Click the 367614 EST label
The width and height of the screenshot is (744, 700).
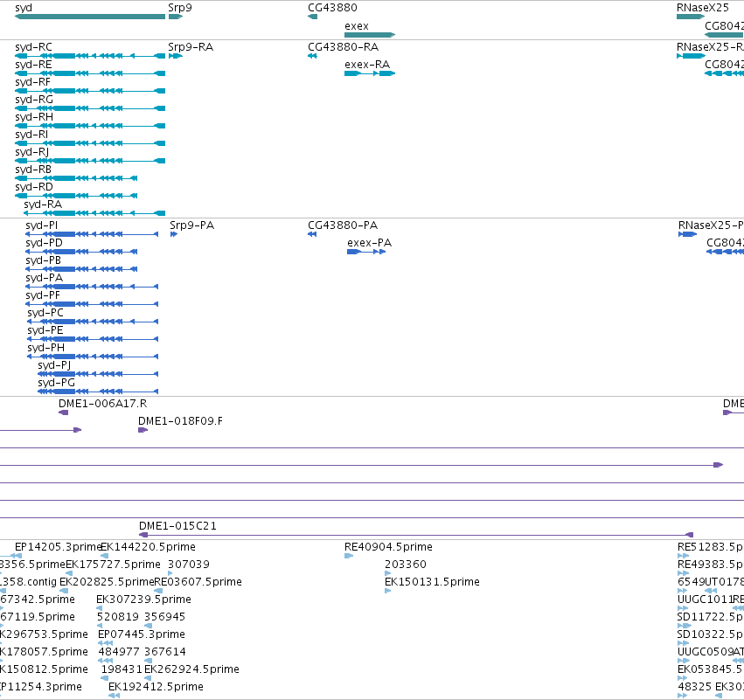coord(165,652)
